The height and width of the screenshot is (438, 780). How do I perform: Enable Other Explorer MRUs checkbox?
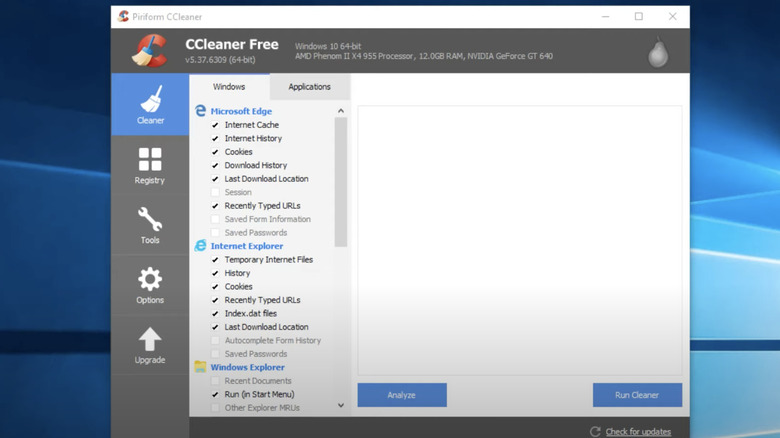(215, 408)
